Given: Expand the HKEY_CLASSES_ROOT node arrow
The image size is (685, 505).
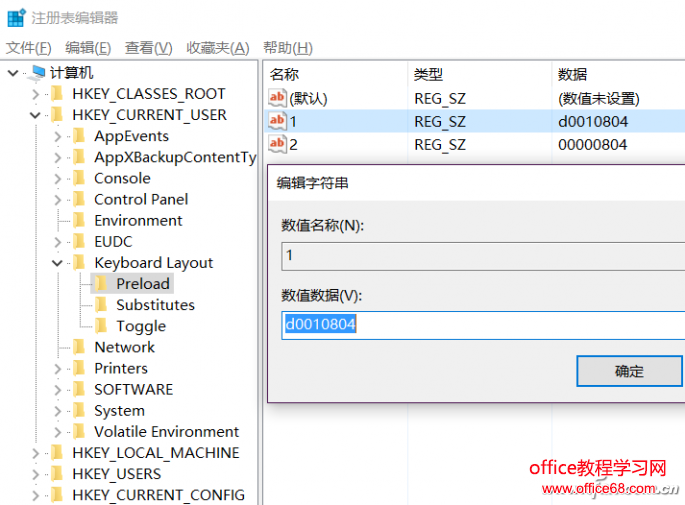Looking at the screenshot, I should click(x=36, y=94).
